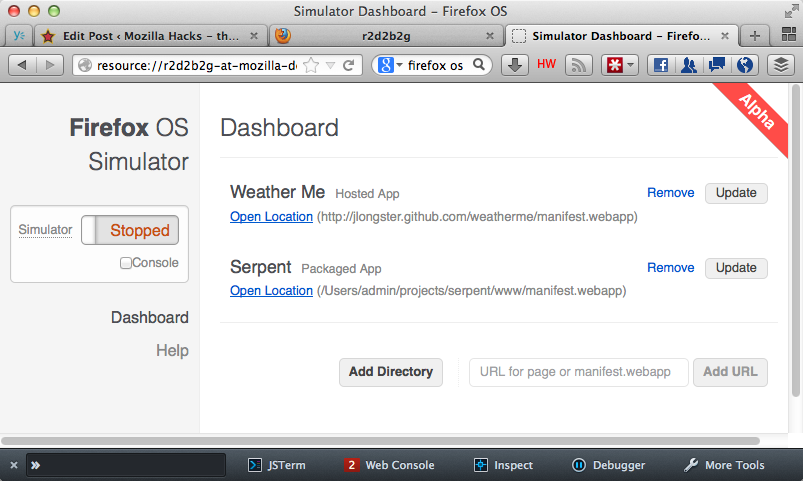Open More Tools wrench menu
Screen dimensions: 803x481
[x=724, y=465]
